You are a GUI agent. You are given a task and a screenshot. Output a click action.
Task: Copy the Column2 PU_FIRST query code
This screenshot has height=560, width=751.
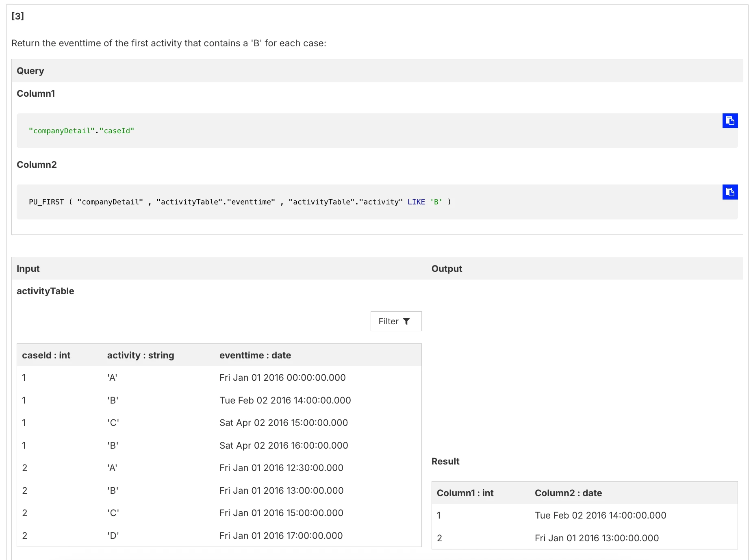(730, 192)
